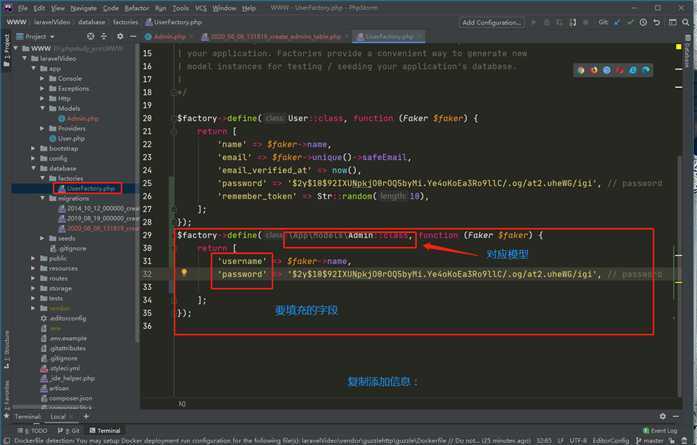697x445 pixels.
Task: Collapse the laravelVideo folder arrow
Action: click(25, 58)
